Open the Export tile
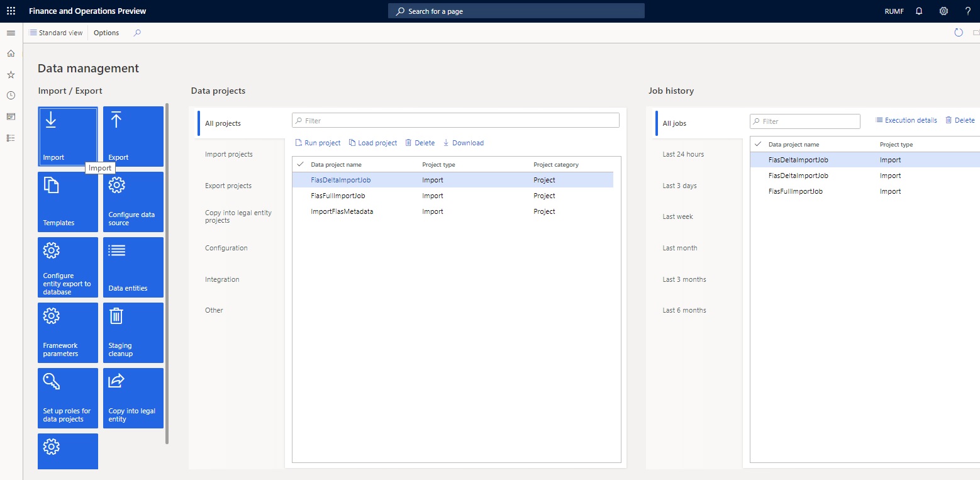 coord(133,136)
